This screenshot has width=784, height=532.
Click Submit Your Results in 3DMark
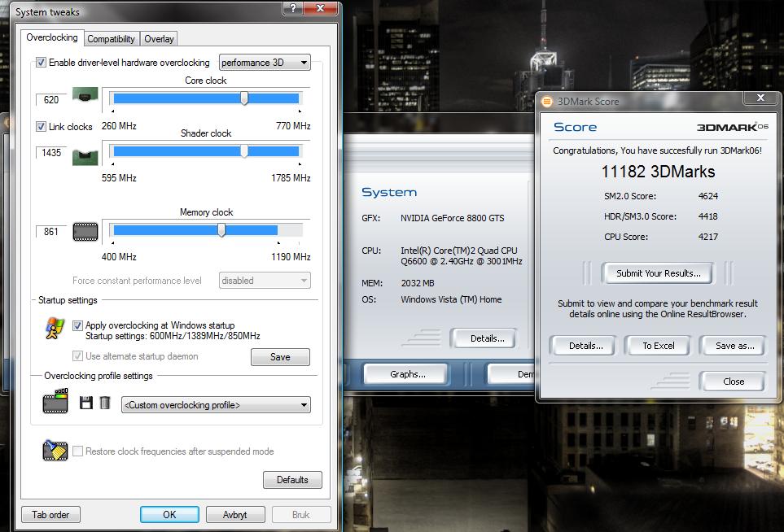[x=658, y=274]
